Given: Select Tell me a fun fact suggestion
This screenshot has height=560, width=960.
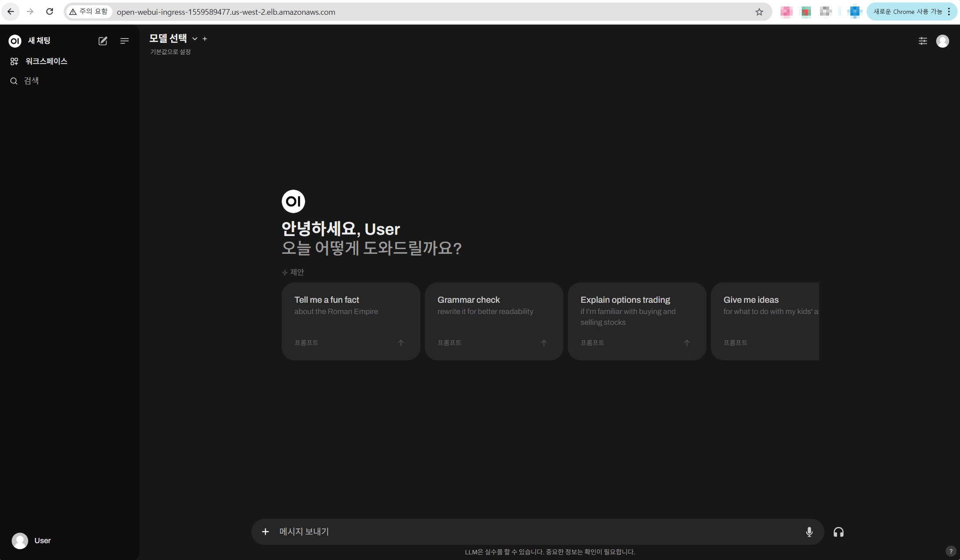Looking at the screenshot, I should tap(350, 321).
